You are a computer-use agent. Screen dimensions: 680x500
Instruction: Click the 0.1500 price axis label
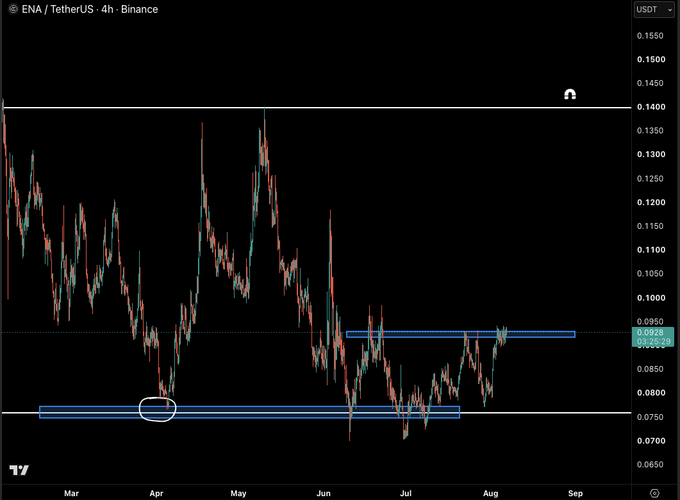651,59
